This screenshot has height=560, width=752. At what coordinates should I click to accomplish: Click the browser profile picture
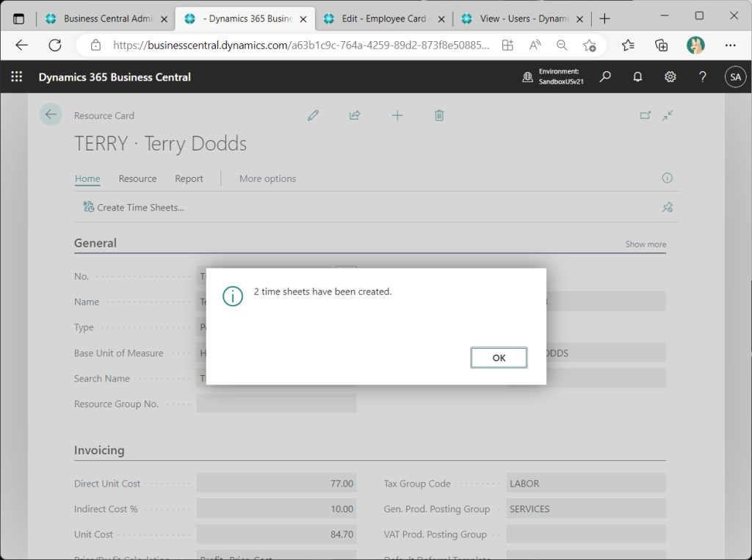coord(695,46)
